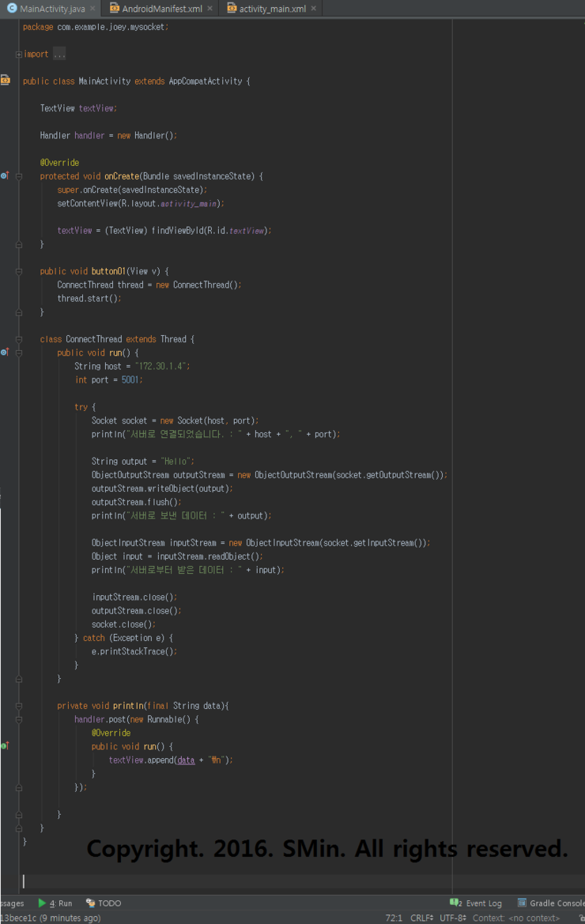Click the '13bece1c (9 minutes ago)' status message
The width and height of the screenshot is (585, 924).
50,918
